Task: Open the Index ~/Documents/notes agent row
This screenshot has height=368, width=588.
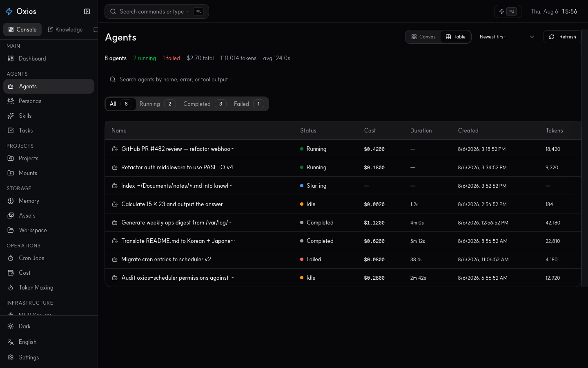Action: pyautogui.click(x=343, y=186)
